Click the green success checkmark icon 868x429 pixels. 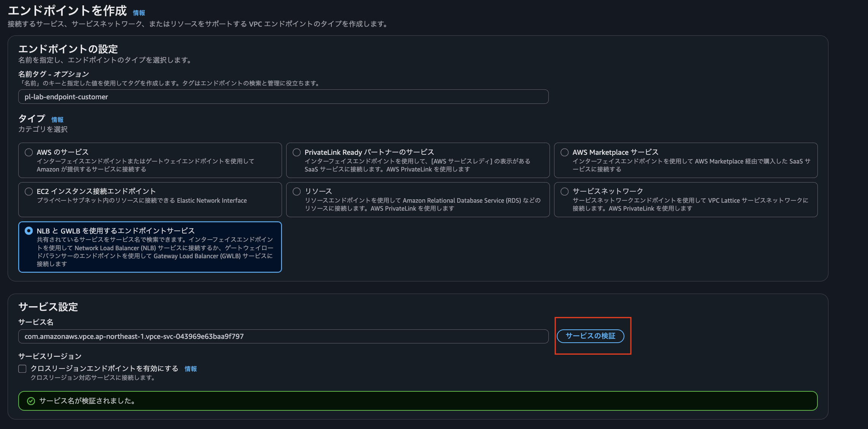click(x=30, y=400)
